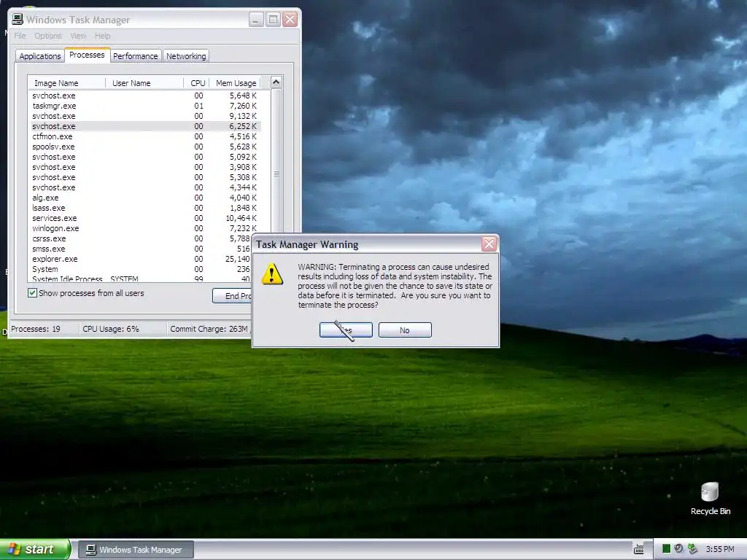Select the services.exe process
The image size is (747, 560).
145,218
